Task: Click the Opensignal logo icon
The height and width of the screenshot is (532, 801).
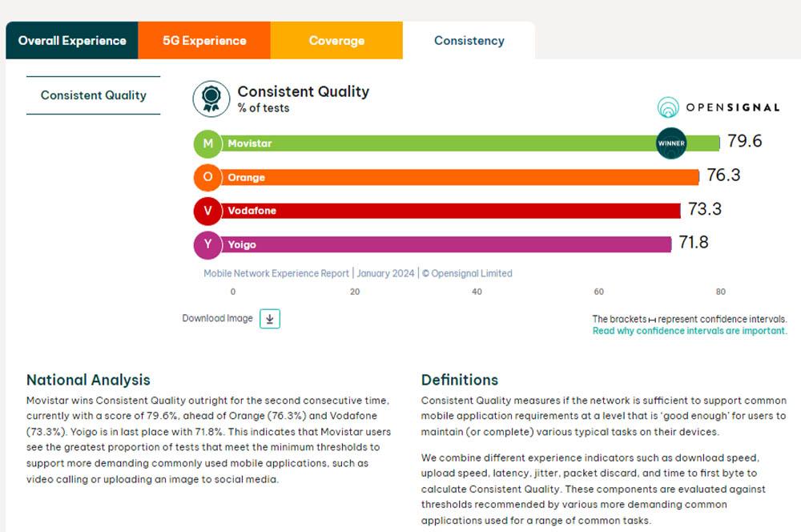Action: pyautogui.click(x=668, y=107)
